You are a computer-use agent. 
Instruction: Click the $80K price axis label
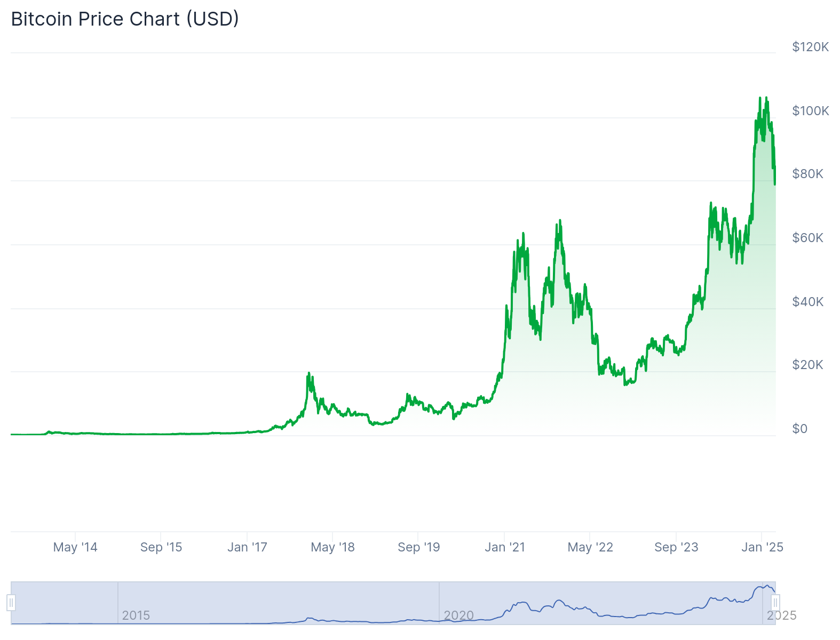pyautogui.click(x=807, y=174)
